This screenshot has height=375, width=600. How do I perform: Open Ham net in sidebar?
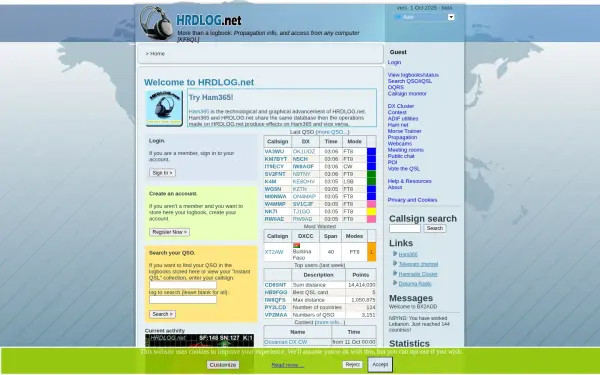tap(398, 125)
